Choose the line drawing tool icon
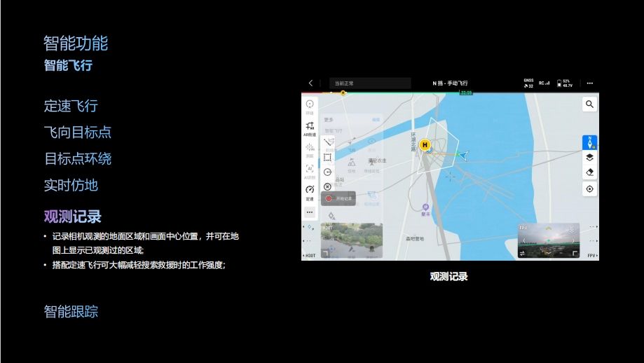 coord(328,142)
